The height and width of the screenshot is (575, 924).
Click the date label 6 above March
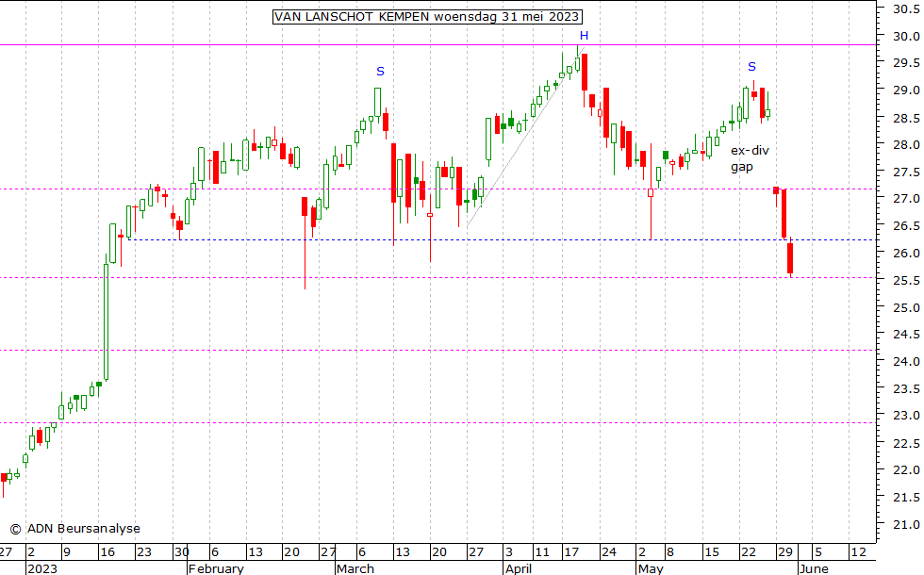point(362,552)
